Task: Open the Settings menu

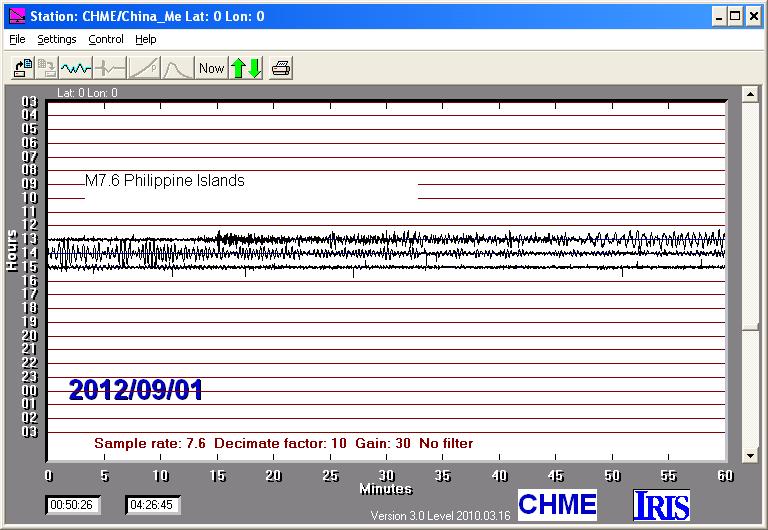Action: 57,40
